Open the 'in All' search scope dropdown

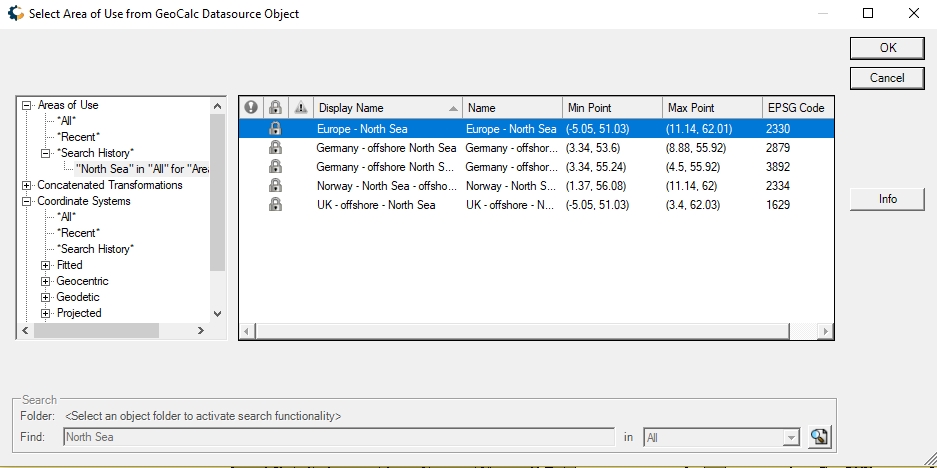coord(791,438)
